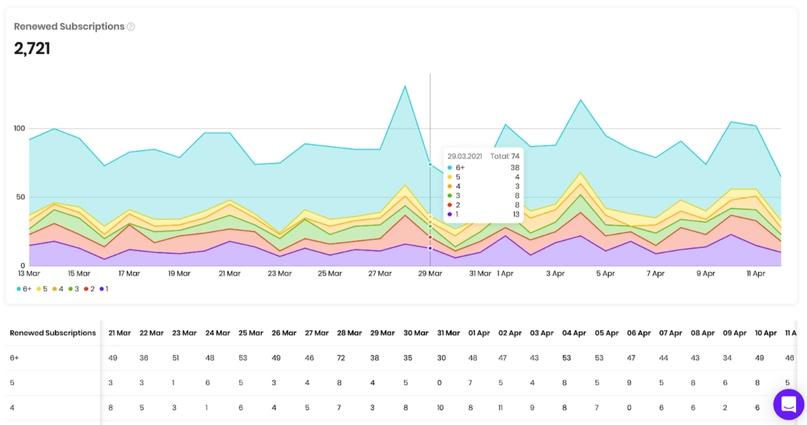Click the 6+ data point on hover line
807x425 pixels.
430,165
